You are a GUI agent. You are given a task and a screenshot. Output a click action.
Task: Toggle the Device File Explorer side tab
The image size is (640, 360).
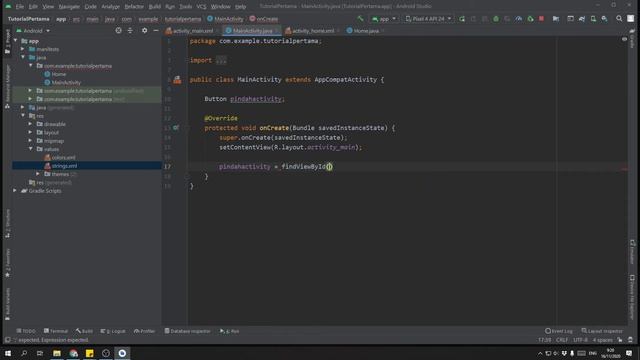[632, 297]
